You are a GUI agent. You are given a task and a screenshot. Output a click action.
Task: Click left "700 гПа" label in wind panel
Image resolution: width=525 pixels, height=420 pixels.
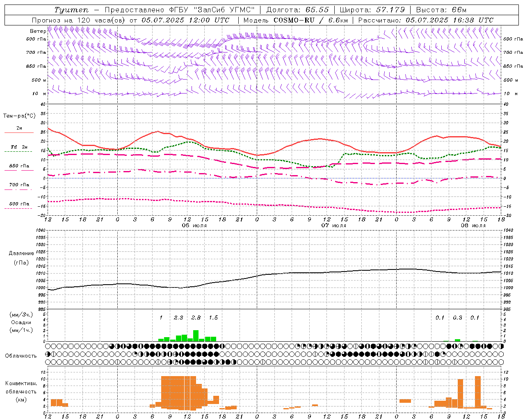[x=36, y=52]
